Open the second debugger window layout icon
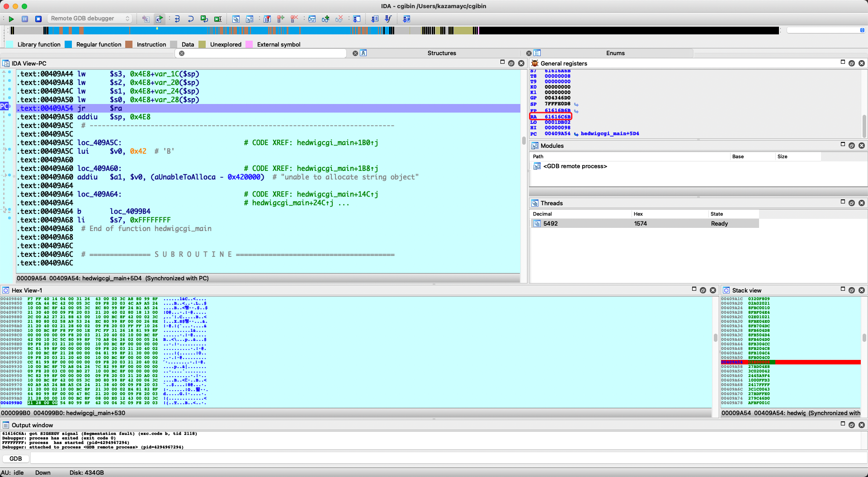 click(x=250, y=19)
